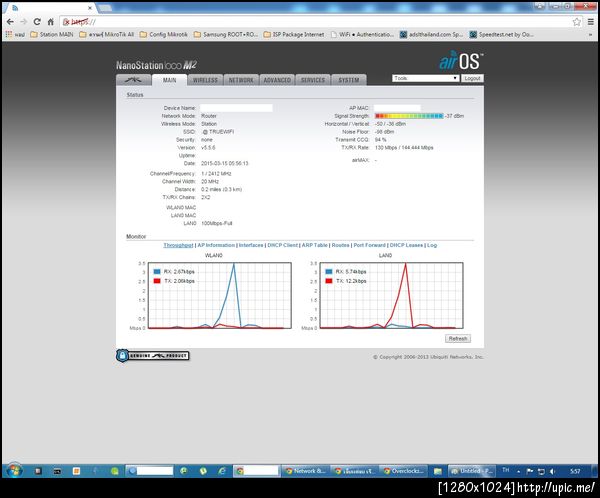Open the adslthailand.com Speedtest bookmark
Viewport: 600px width, 498px height.
[x=431, y=34]
